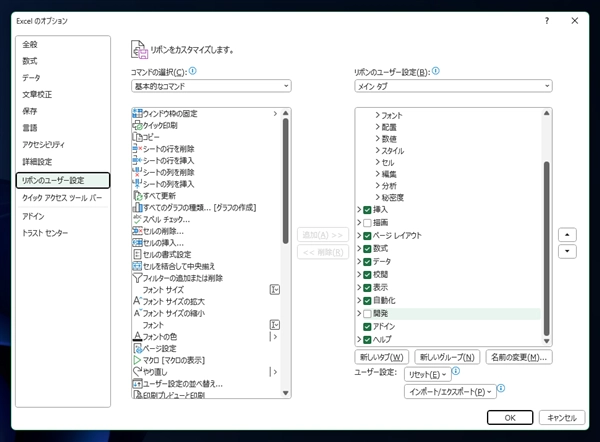The image size is (600, 442).
Task: Click the やり直し redo icon
Action: pos(137,372)
